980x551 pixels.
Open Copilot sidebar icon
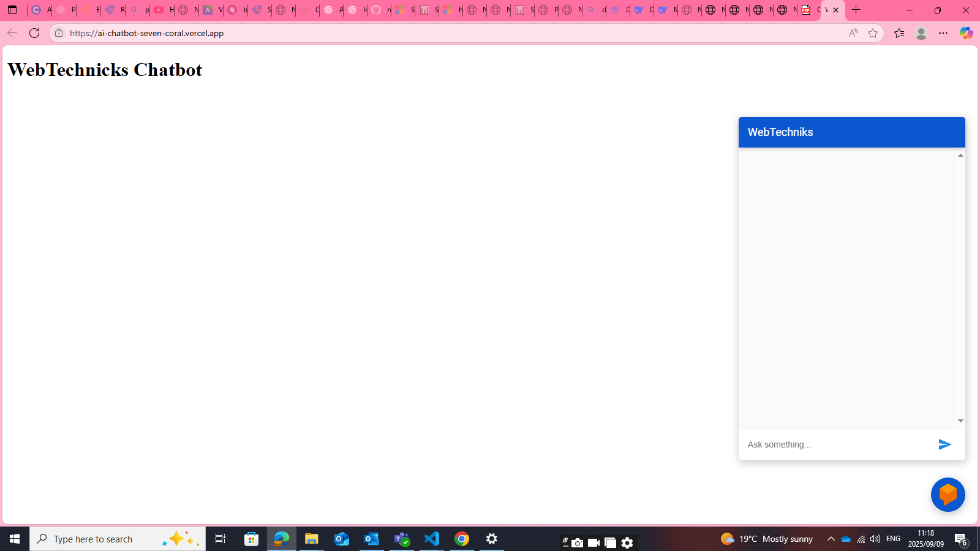[966, 33]
